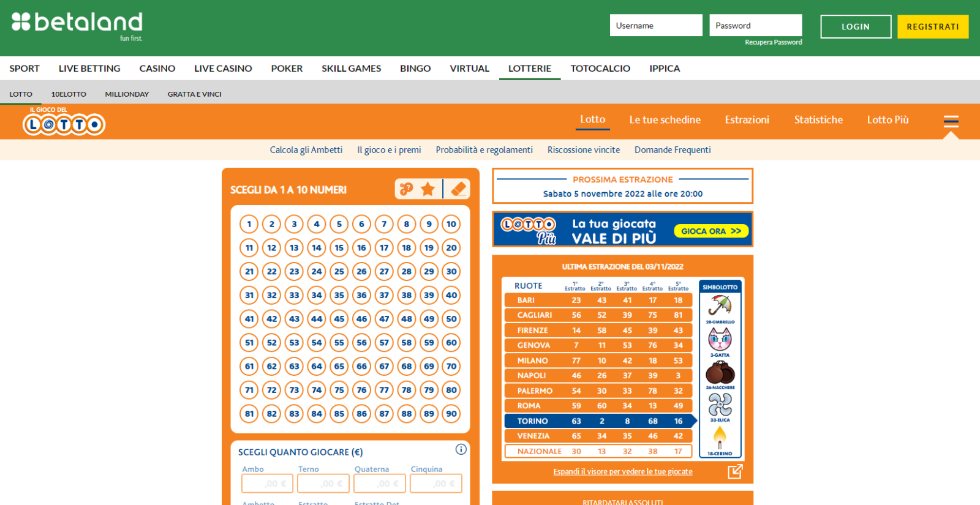Select the TORINO wheel row
This screenshot has width=980, height=505.
(x=600, y=421)
